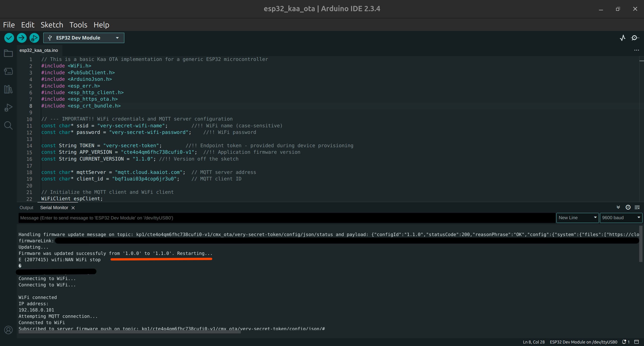Viewport: 644px width, 346px height.
Task: Click the "mqtt.cloud.kaaiot.com" string
Action: [x=149, y=172]
